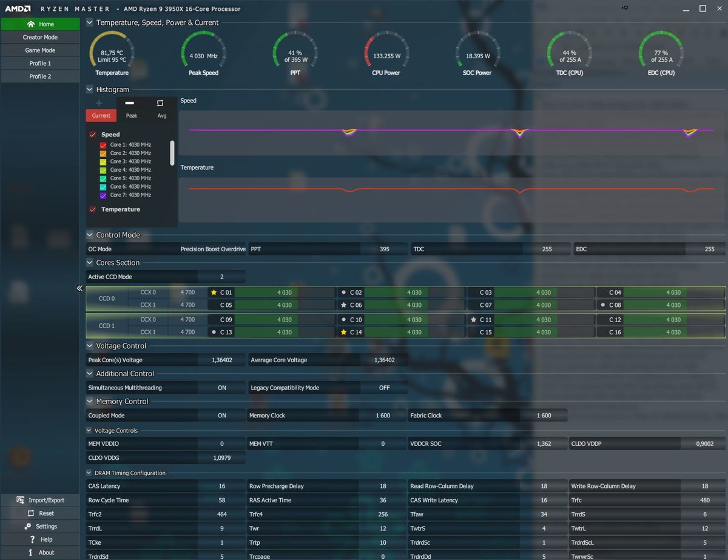Click the Peak histogram mode icon

(x=130, y=103)
